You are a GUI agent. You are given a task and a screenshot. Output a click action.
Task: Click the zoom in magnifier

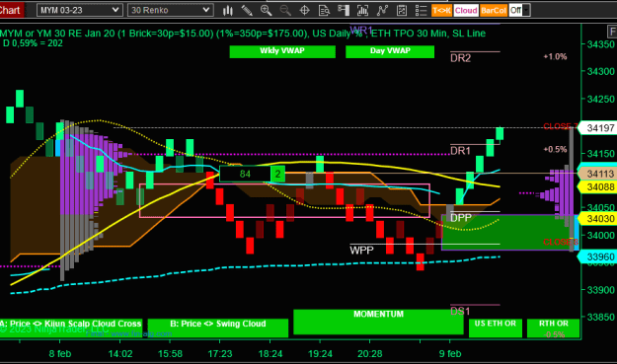click(x=266, y=11)
